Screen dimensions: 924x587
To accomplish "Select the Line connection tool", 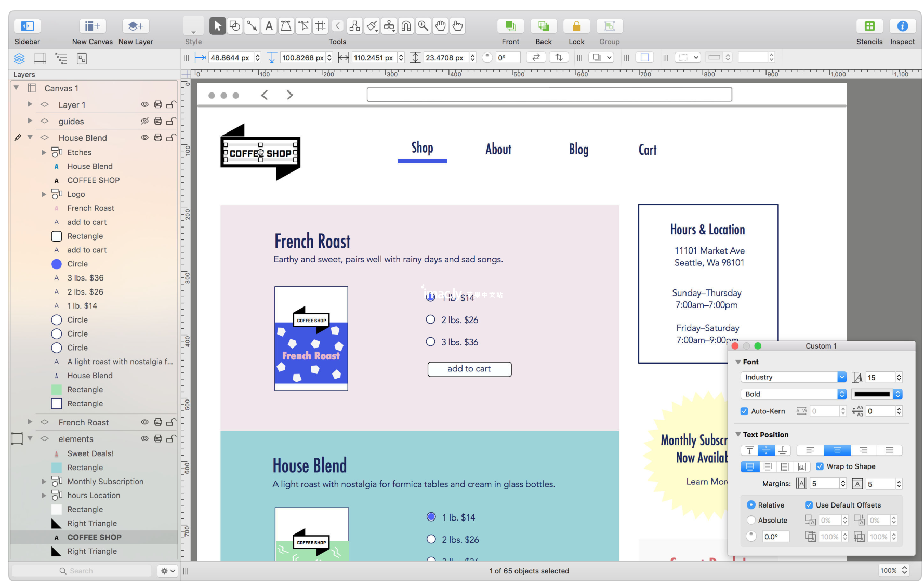I will [252, 26].
